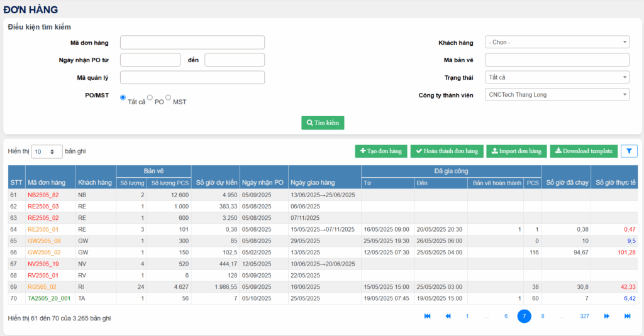Go to the next page arrow
644x336 pixels.
607,317
